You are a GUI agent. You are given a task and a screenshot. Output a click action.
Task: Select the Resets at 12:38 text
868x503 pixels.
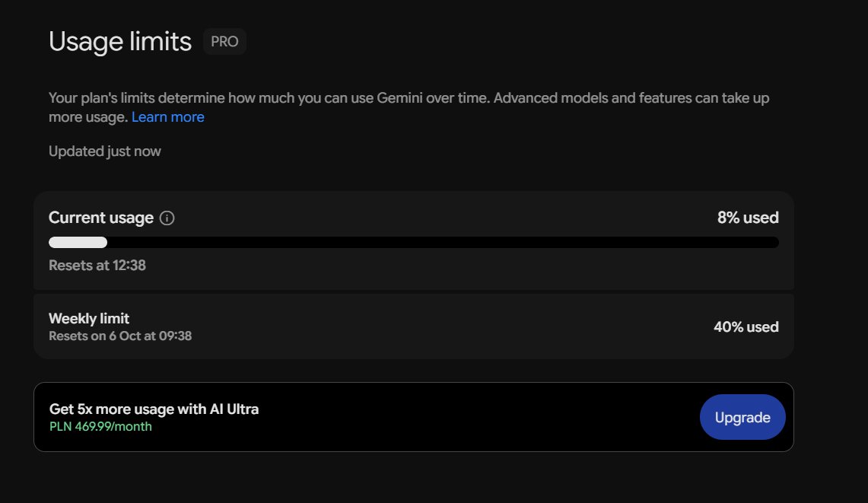(97, 266)
